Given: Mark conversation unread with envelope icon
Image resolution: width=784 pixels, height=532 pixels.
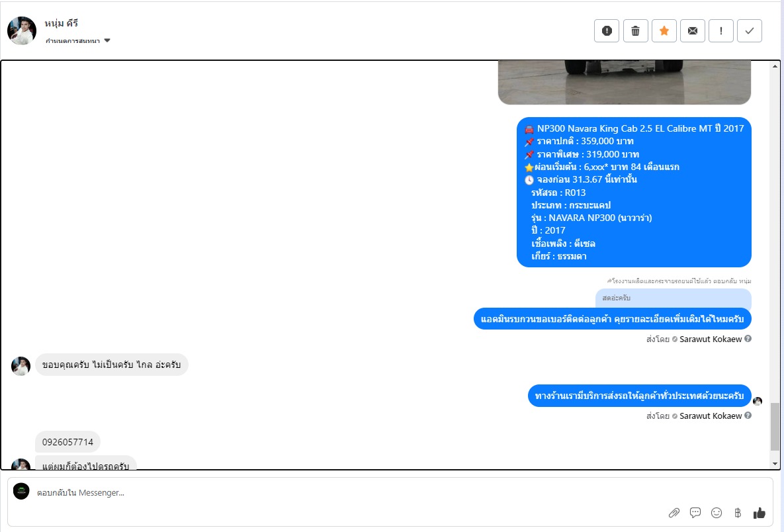Looking at the screenshot, I should click(693, 31).
